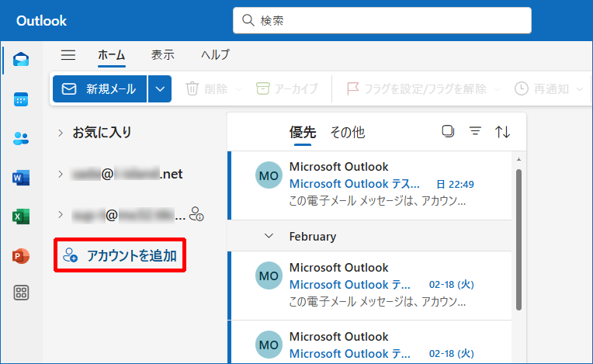Switch to the ホーム tab
593x364 pixels.
112,56
